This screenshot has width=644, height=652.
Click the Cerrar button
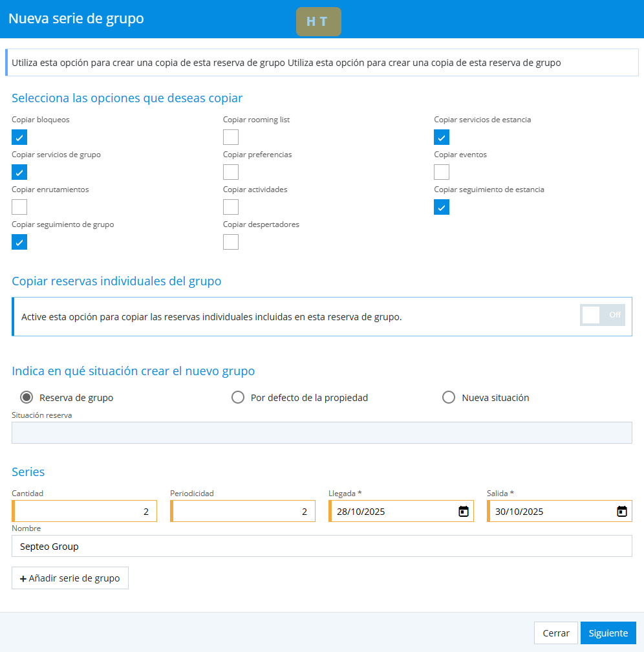click(555, 633)
